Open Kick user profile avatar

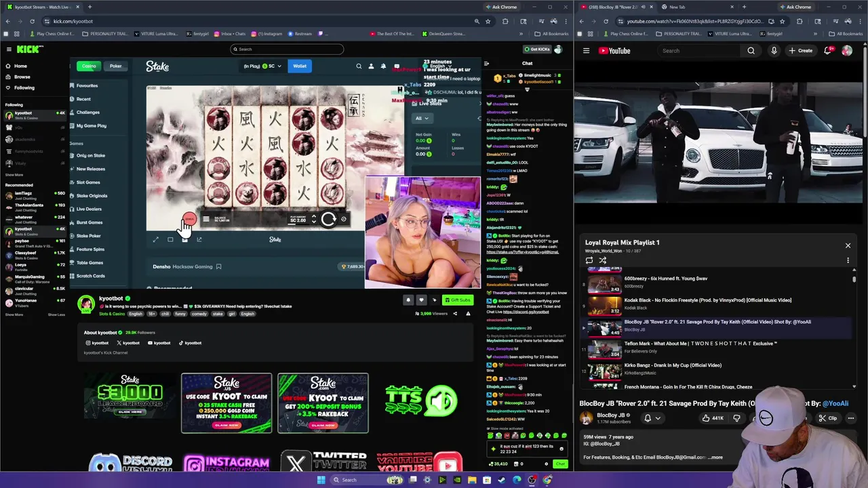(558, 49)
